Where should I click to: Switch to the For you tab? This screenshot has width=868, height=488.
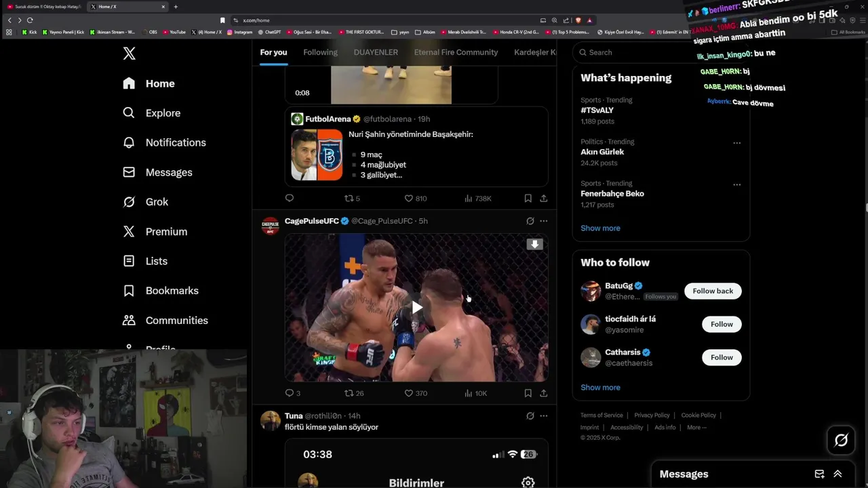click(273, 52)
